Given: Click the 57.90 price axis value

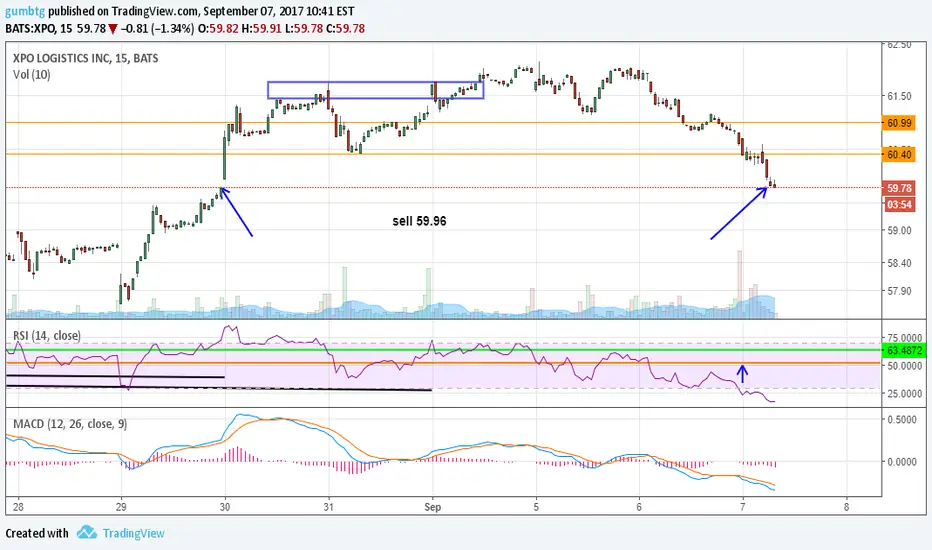Looking at the screenshot, I should tap(899, 291).
